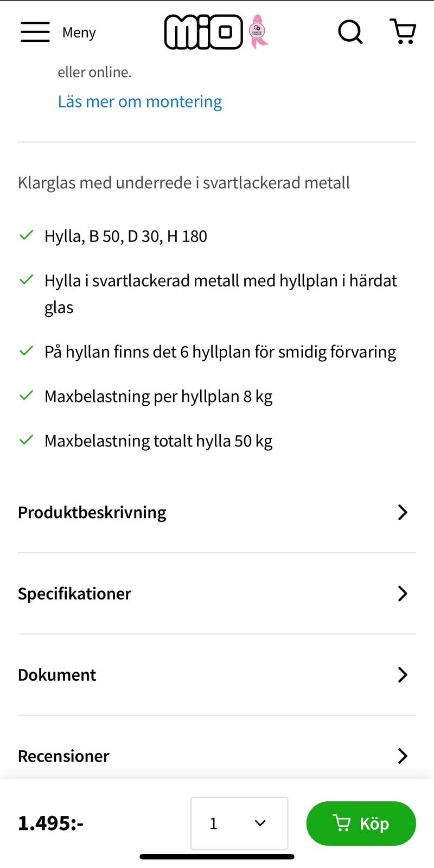Open the quantity dropdown showing 1
The width and height of the screenshot is (434, 868).
[x=239, y=823]
